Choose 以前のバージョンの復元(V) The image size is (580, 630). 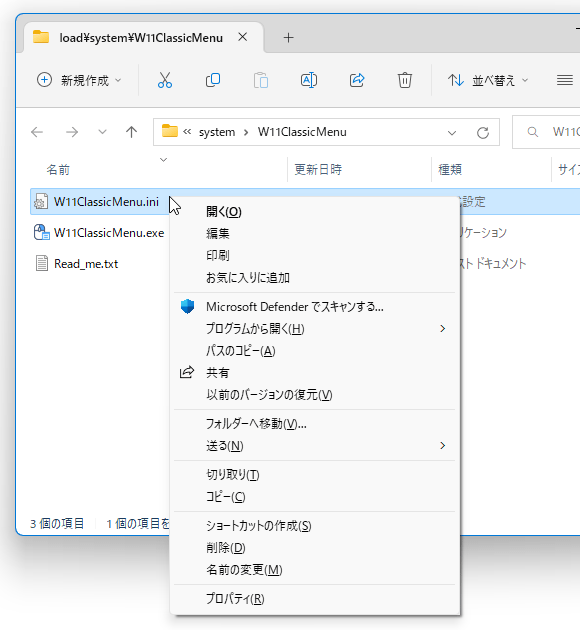pos(314,395)
